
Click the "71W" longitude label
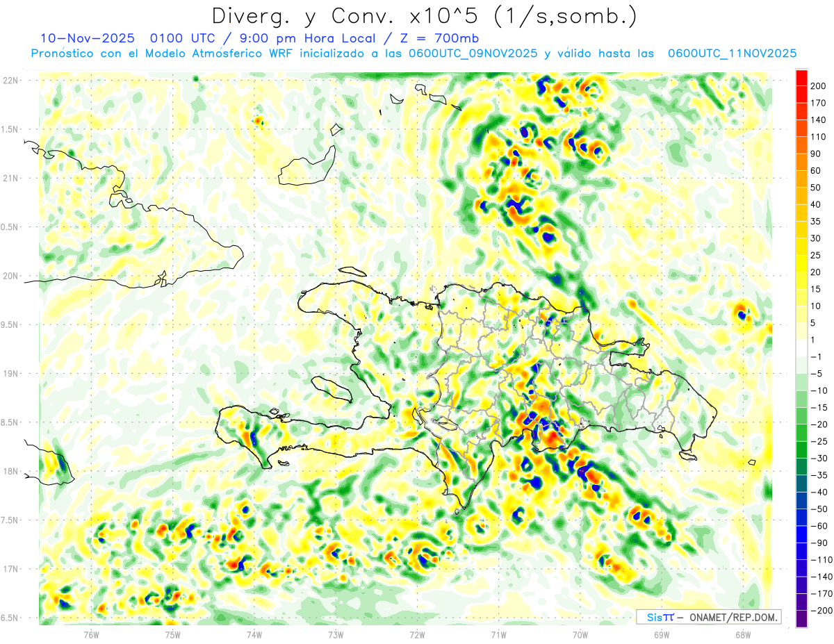click(498, 634)
